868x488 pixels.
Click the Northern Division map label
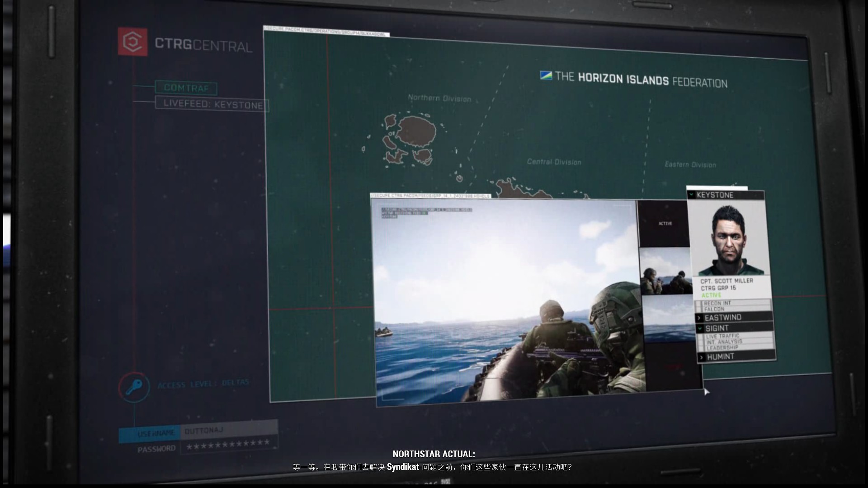439,98
